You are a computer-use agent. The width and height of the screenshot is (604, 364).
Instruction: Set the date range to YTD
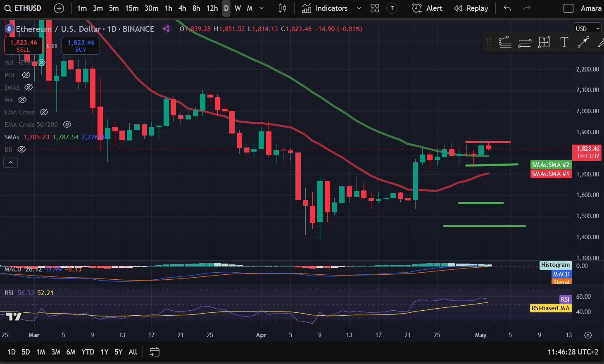click(x=88, y=352)
